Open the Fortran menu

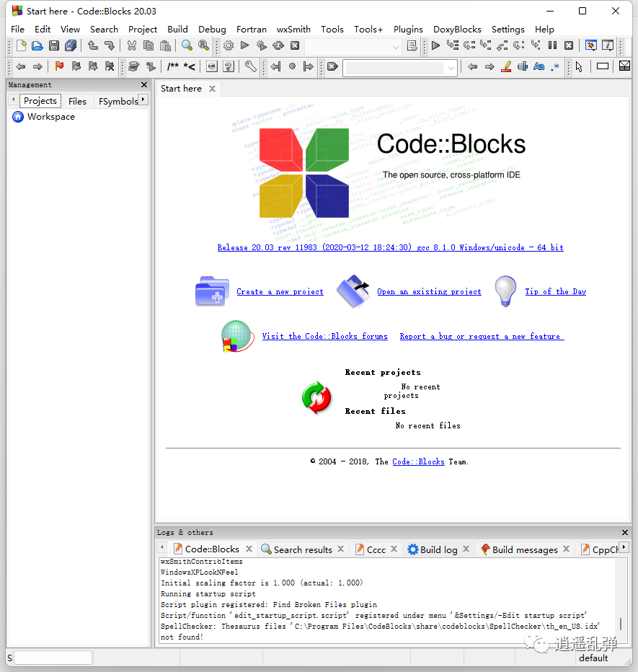click(x=251, y=29)
